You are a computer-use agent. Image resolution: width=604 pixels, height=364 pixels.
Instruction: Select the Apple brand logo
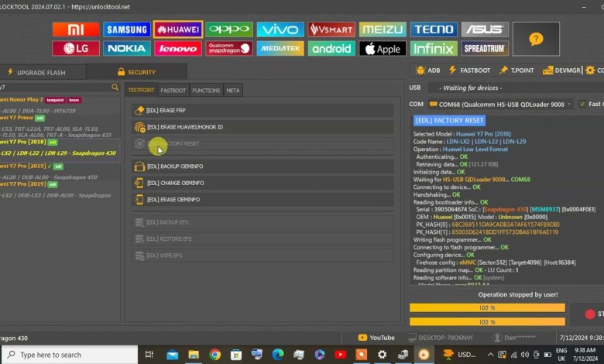point(383,49)
